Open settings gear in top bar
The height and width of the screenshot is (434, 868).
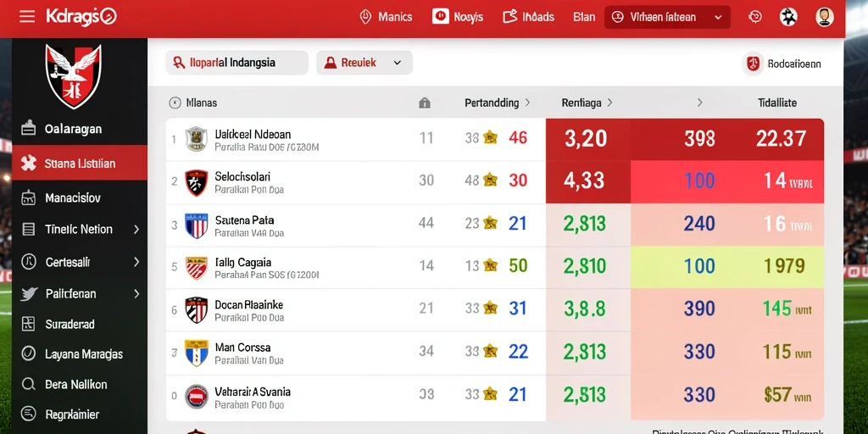[x=755, y=17]
